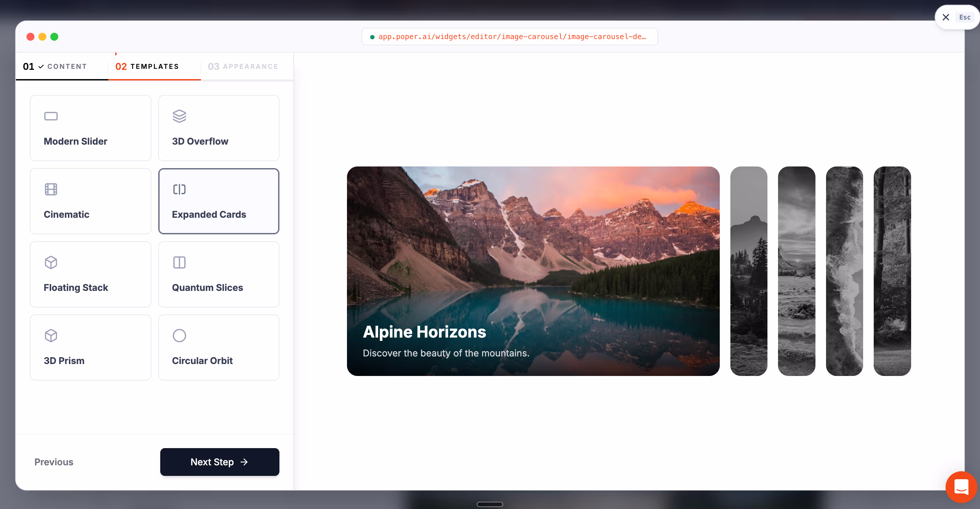Select the Modern Slider template icon
Viewport: 980px width, 509px height.
(51, 116)
